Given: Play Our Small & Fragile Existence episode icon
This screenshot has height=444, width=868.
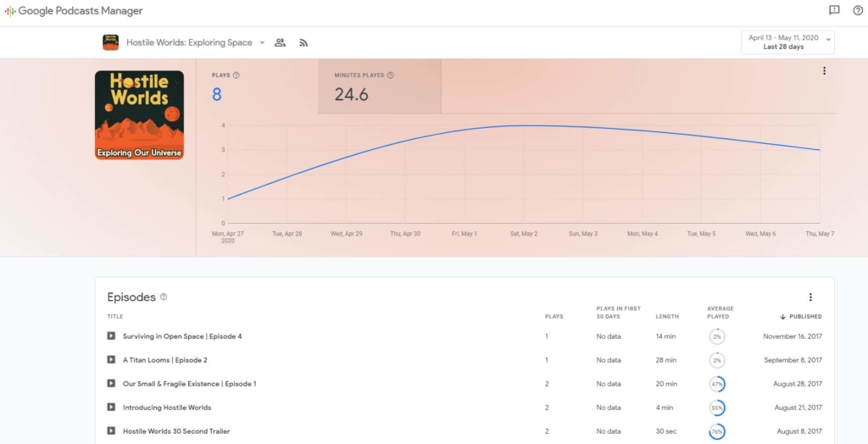Looking at the screenshot, I should point(111,384).
